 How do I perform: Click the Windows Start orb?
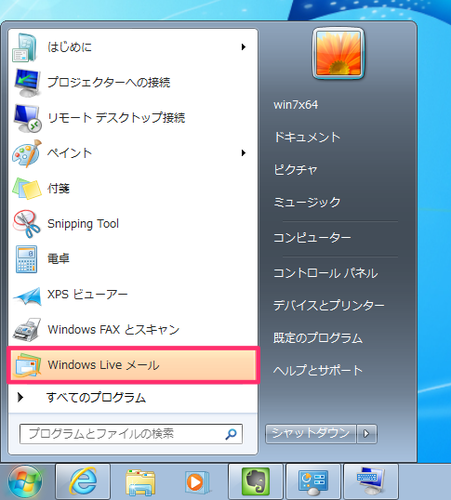click(25, 481)
